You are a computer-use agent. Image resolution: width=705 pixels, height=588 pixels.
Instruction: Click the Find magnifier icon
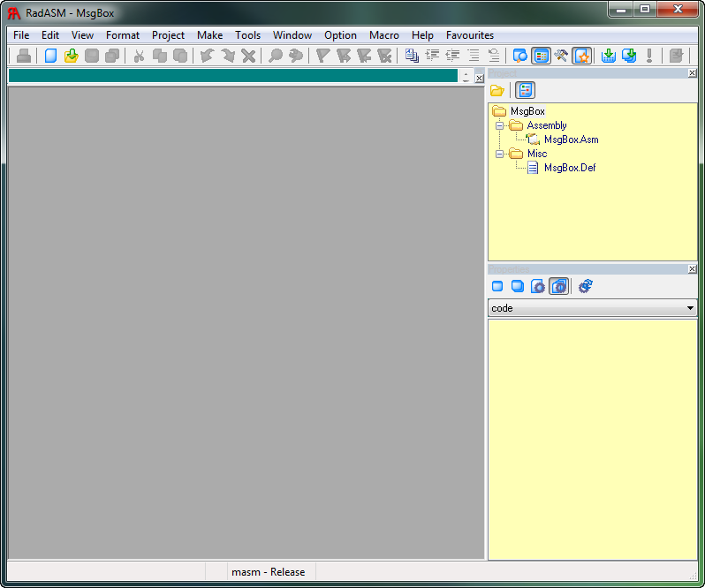(275, 57)
